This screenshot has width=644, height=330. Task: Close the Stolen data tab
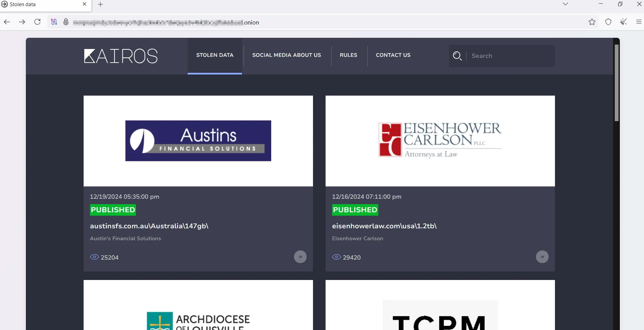tap(84, 4)
